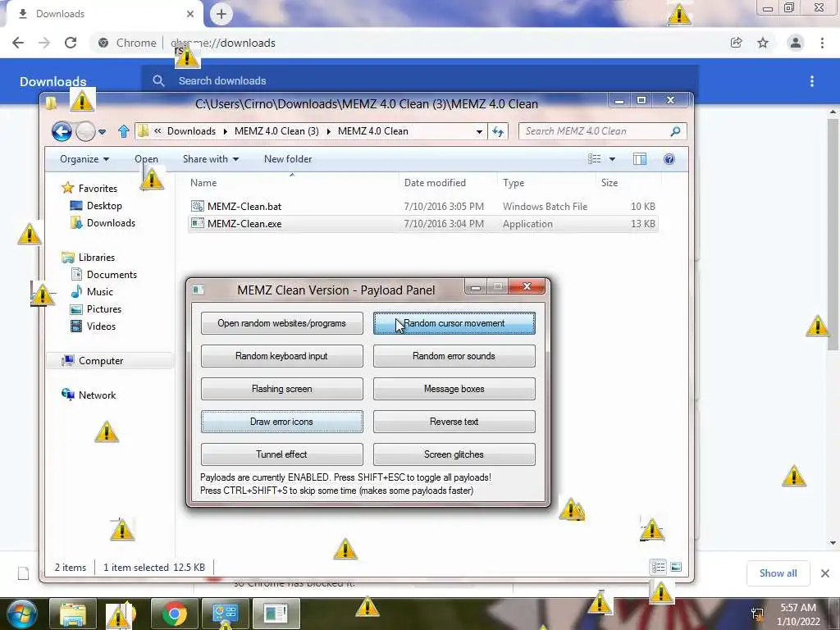Click the MEMZ 4.0 Clean (3) breadcrumb
Viewport: 840px width, 630px height.
[276, 131]
